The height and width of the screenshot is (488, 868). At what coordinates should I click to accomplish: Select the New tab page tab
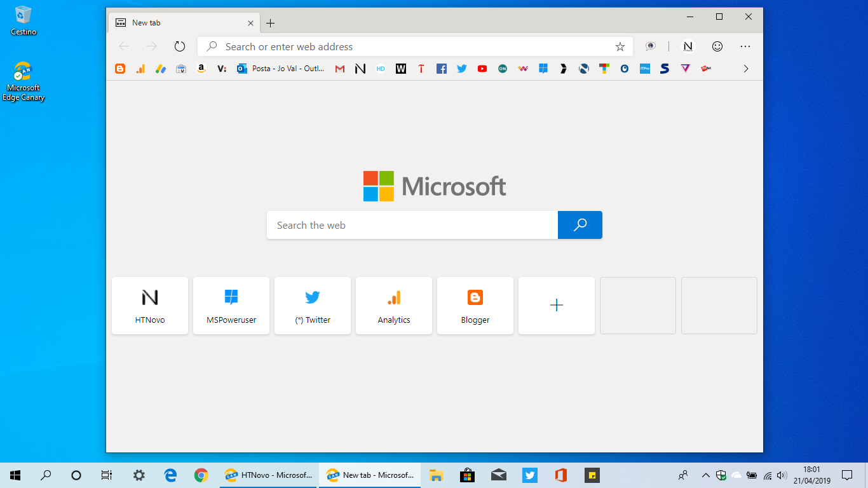click(178, 22)
